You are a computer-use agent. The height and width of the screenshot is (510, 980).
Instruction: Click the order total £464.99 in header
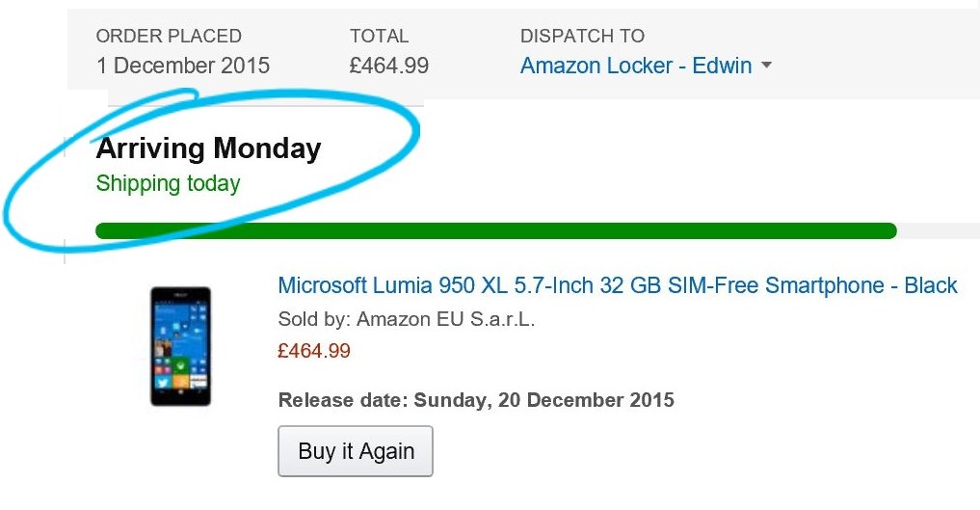pyautogui.click(x=388, y=66)
